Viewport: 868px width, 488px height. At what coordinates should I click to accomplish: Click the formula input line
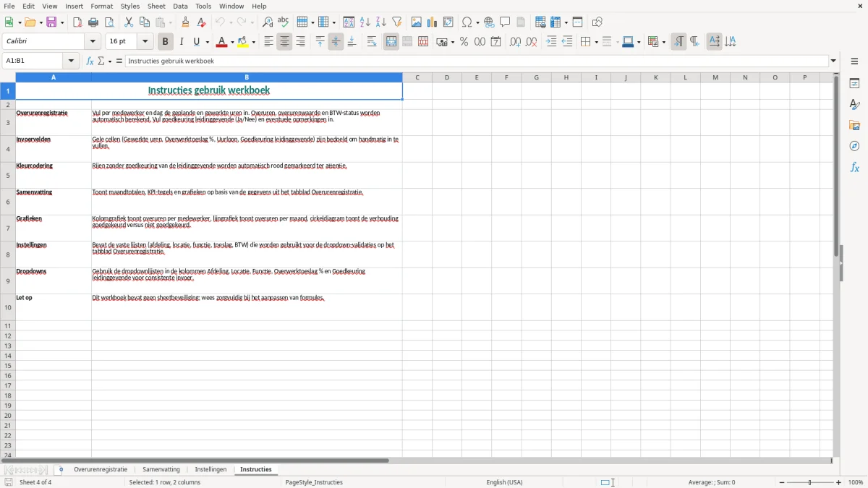coord(477,61)
